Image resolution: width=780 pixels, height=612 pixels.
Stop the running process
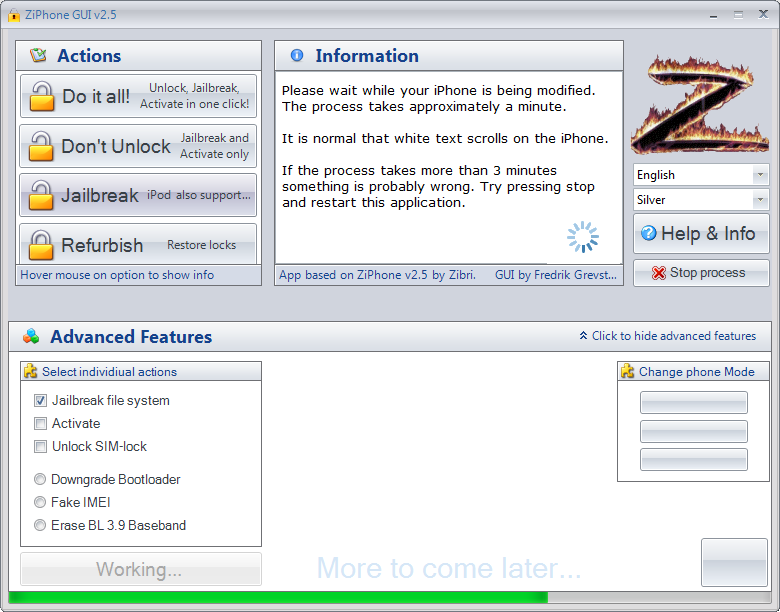pyautogui.click(x=701, y=273)
